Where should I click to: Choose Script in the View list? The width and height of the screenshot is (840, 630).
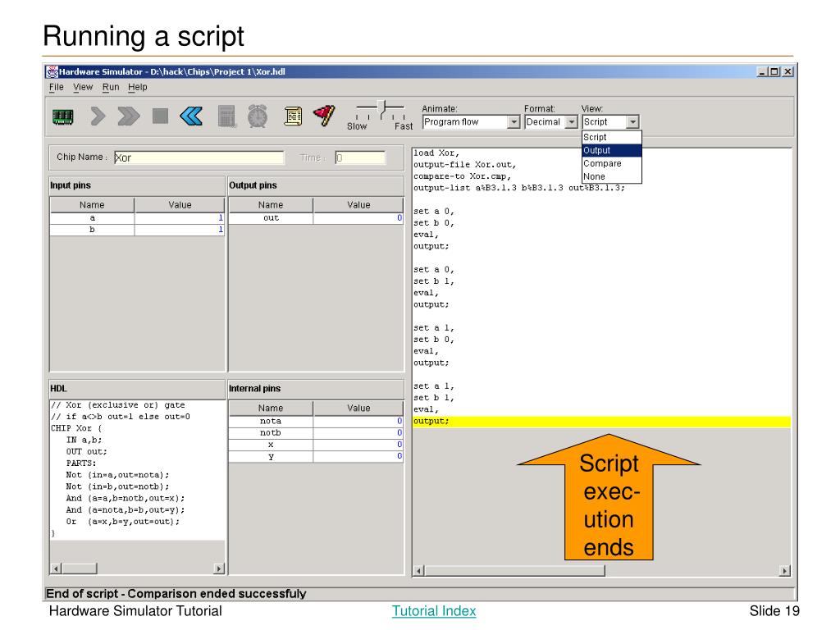[x=612, y=137]
